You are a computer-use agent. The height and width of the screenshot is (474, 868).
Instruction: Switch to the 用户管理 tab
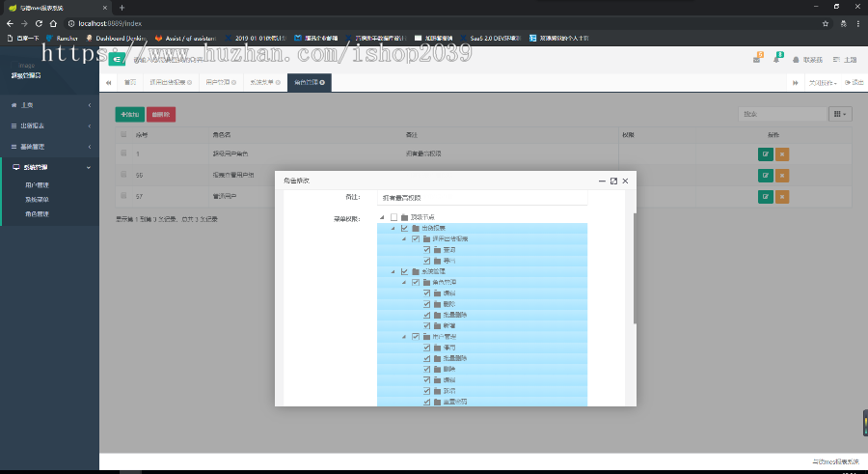221,83
